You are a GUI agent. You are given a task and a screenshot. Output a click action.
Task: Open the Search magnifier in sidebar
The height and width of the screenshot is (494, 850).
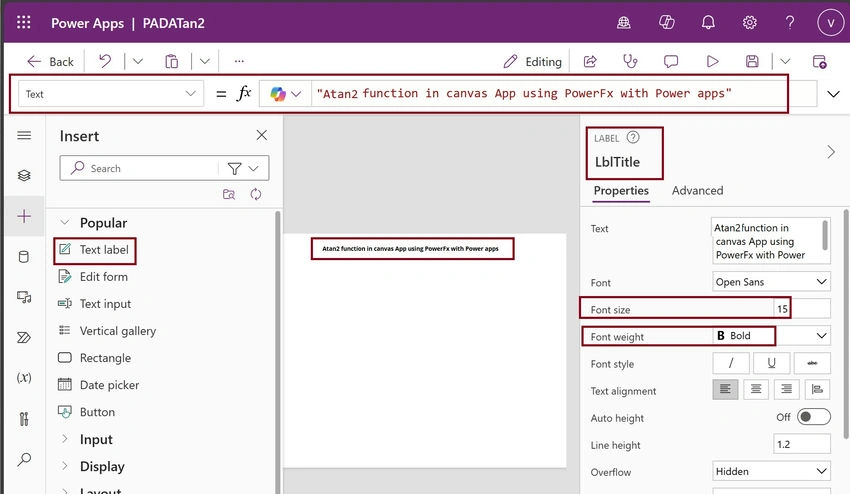pos(24,459)
